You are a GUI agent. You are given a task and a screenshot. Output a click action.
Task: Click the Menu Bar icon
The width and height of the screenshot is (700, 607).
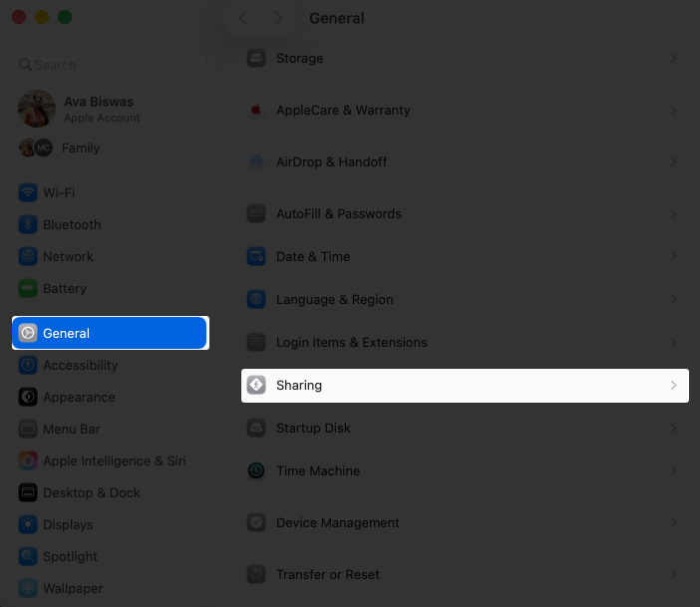click(28, 429)
